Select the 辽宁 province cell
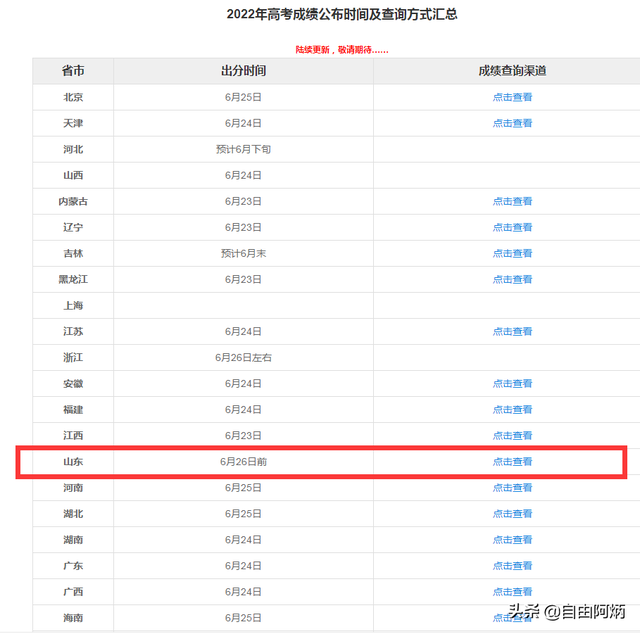This screenshot has height=634, width=640. coord(73,227)
